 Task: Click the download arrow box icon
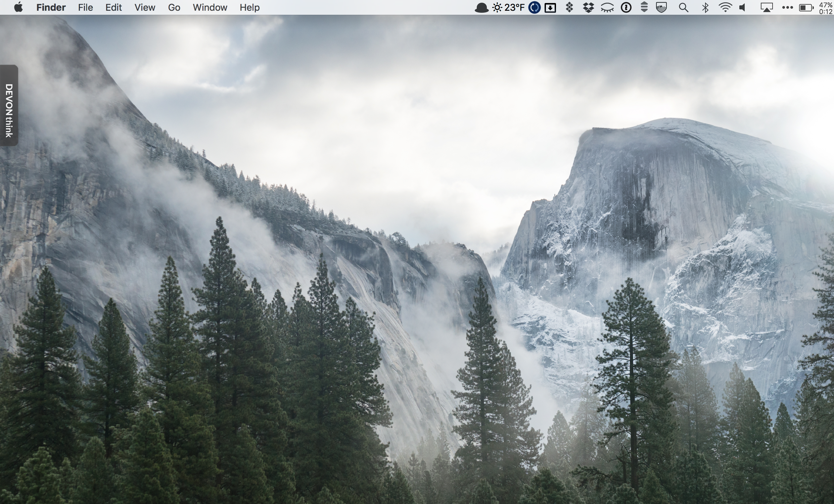(x=550, y=7)
